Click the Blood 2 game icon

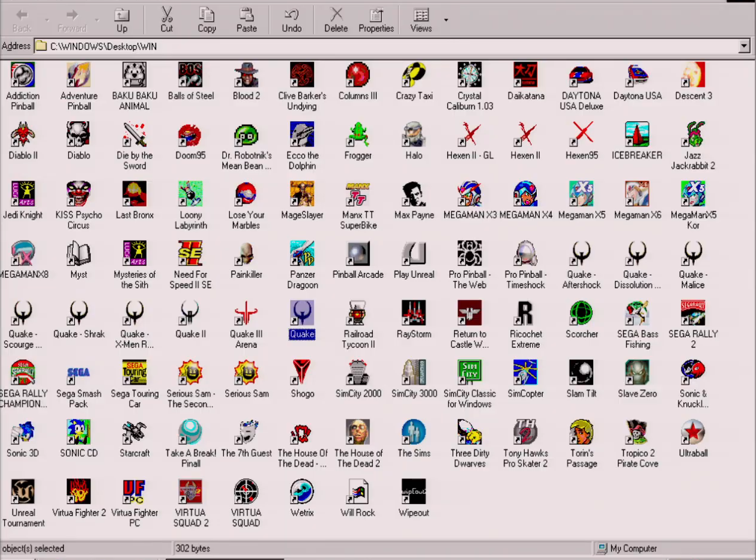pyautogui.click(x=246, y=75)
